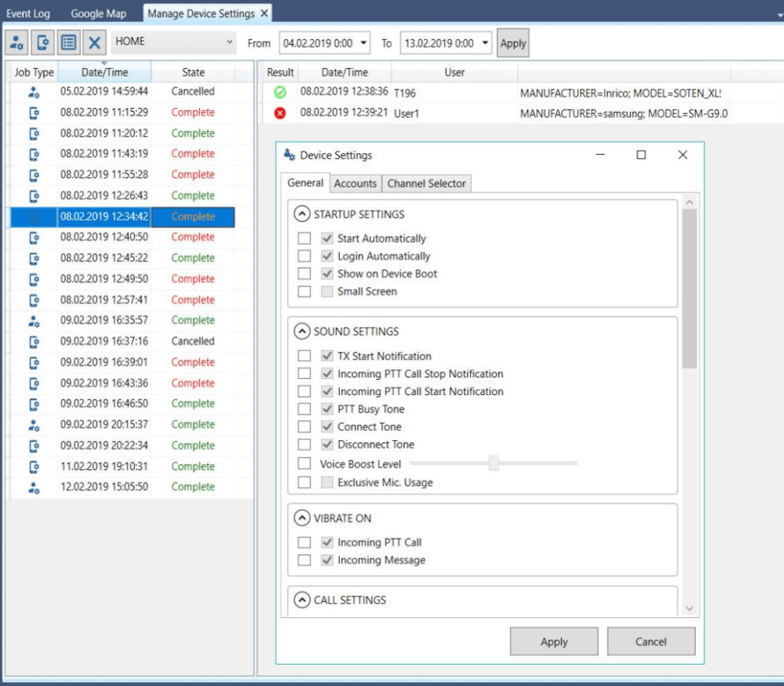Click job icon for 09.02.2019 16:43:36 row
The width and height of the screenshot is (784, 686).
click(34, 384)
